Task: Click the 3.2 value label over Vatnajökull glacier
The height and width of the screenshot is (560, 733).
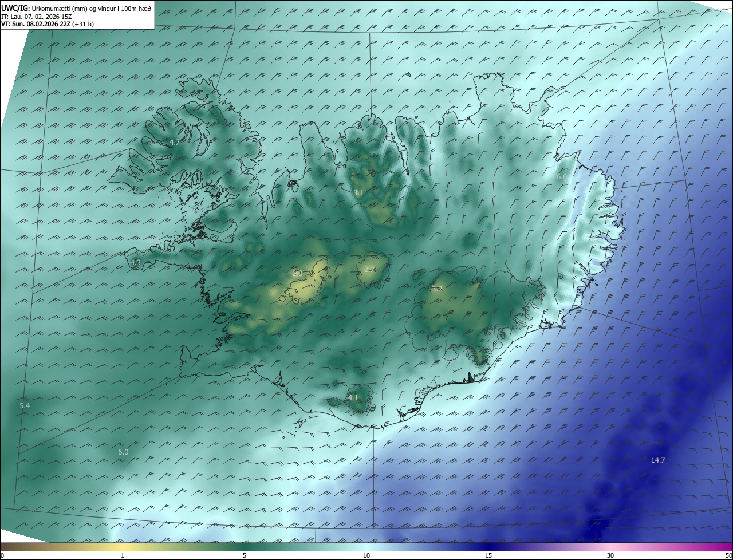Action: pyautogui.click(x=437, y=289)
